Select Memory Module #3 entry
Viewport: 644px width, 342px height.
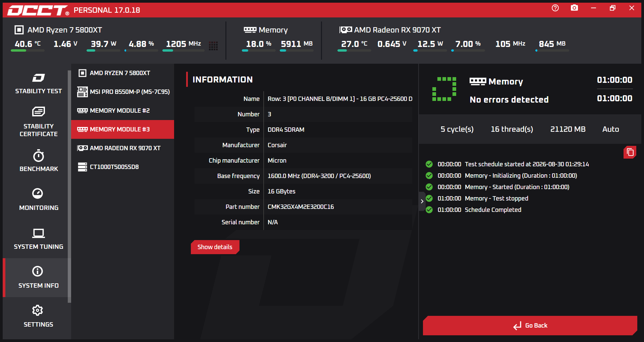[x=122, y=129]
